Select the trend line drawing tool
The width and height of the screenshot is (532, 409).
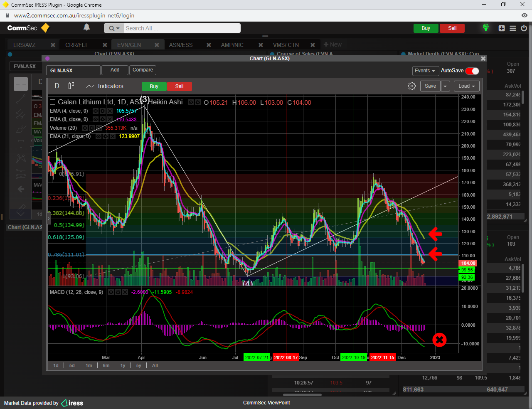21,99
